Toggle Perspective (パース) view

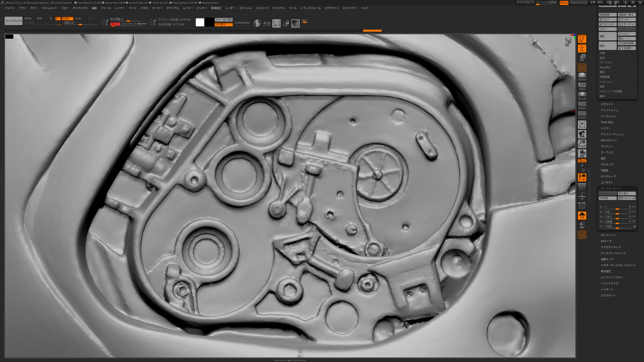pyautogui.click(x=582, y=187)
